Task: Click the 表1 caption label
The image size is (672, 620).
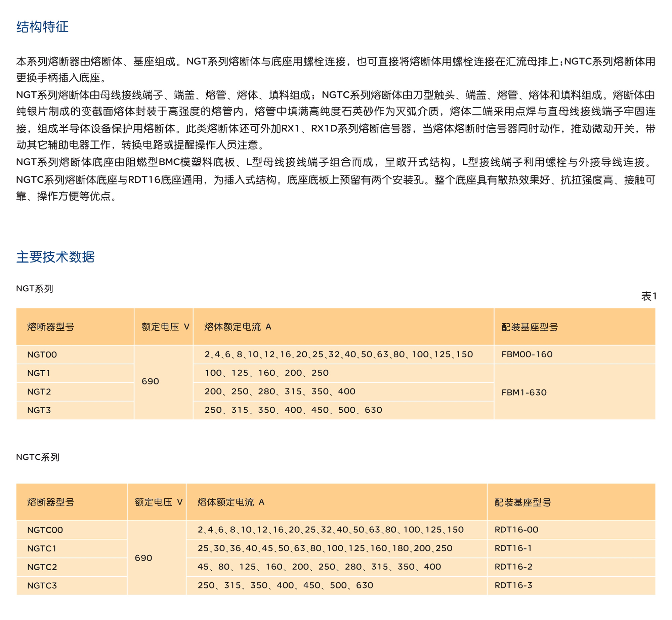Action: coord(648,296)
